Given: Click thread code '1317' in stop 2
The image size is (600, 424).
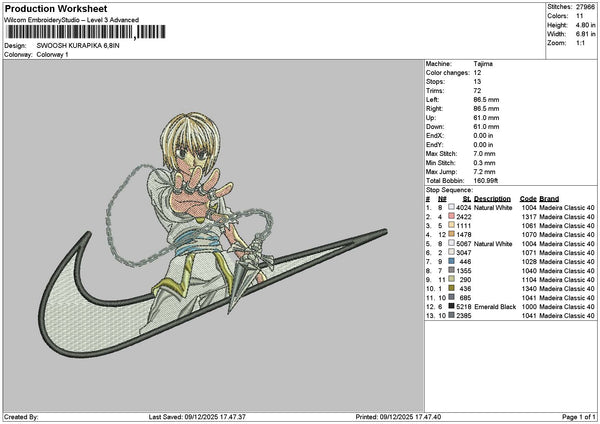Looking at the screenshot, I should tap(529, 217).
